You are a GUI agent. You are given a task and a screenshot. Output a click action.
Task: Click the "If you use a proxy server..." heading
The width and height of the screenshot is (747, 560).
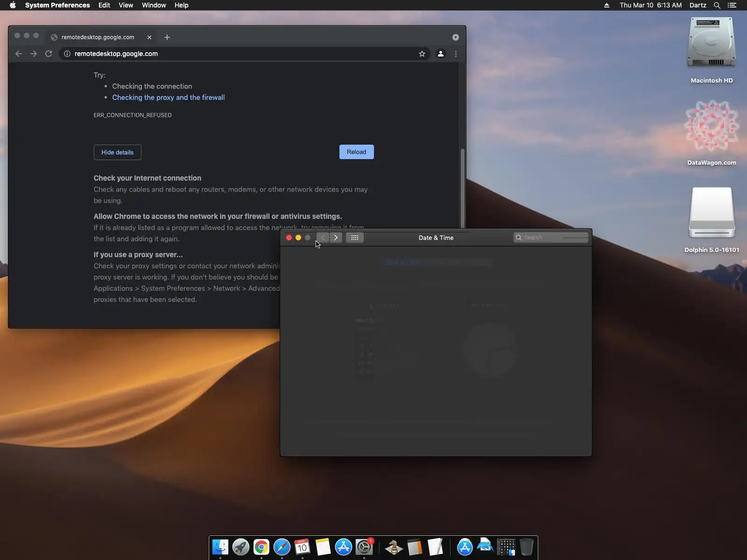138,255
